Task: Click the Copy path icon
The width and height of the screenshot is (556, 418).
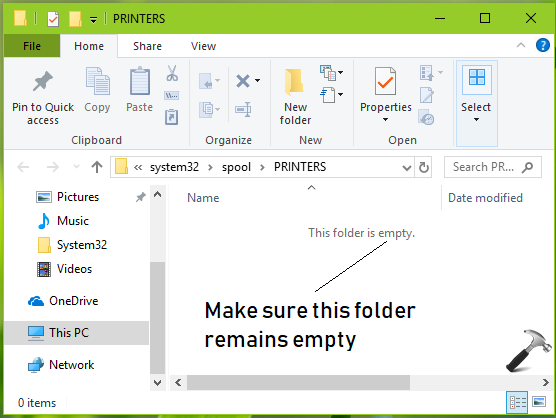Action: [172, 95]
